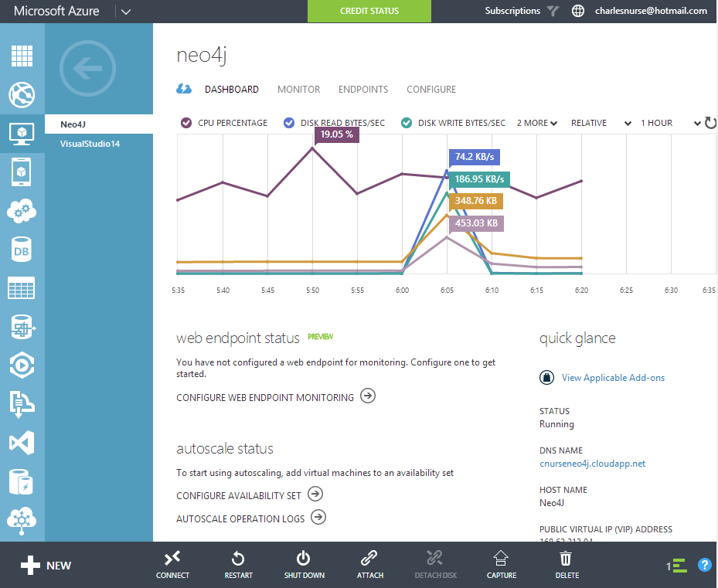Image resolution: width=718 pixels, height=588 pixels.
Task: Click the CREDIT STATUS button
Action: pos(369,11)
